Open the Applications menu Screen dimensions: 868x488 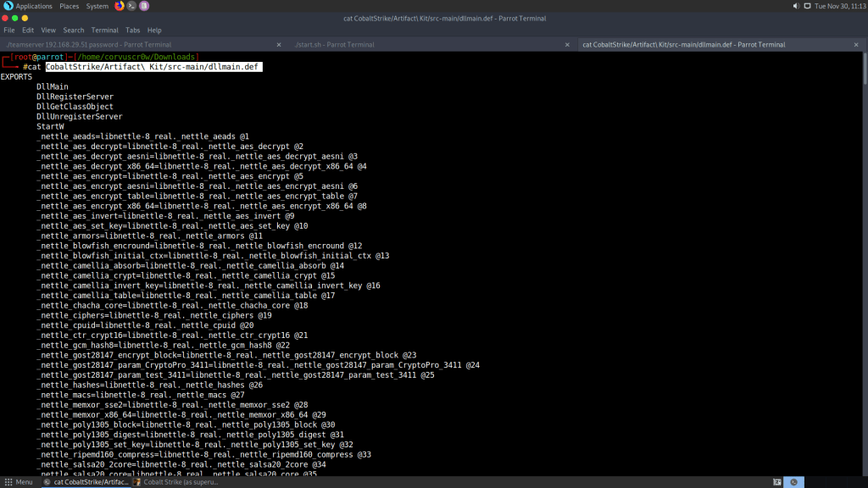coord(34,6)
